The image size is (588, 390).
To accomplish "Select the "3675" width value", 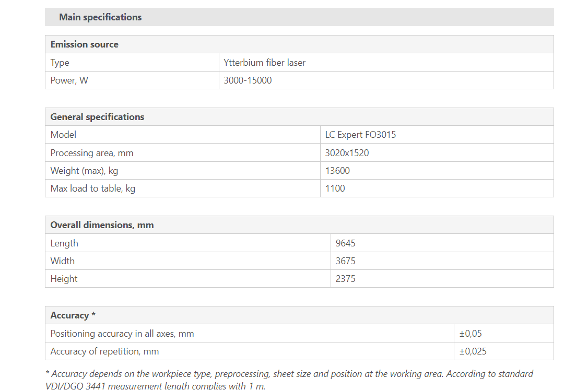I will (x=345, y=261).
